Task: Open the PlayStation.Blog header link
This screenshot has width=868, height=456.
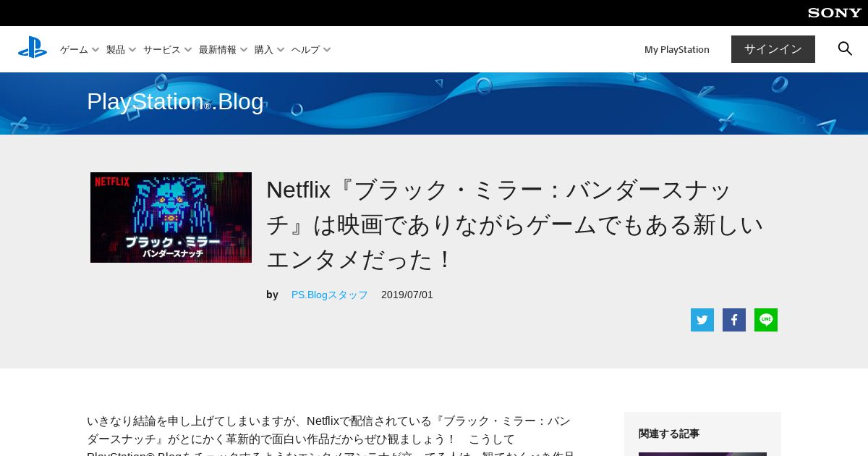Action: 175,102
